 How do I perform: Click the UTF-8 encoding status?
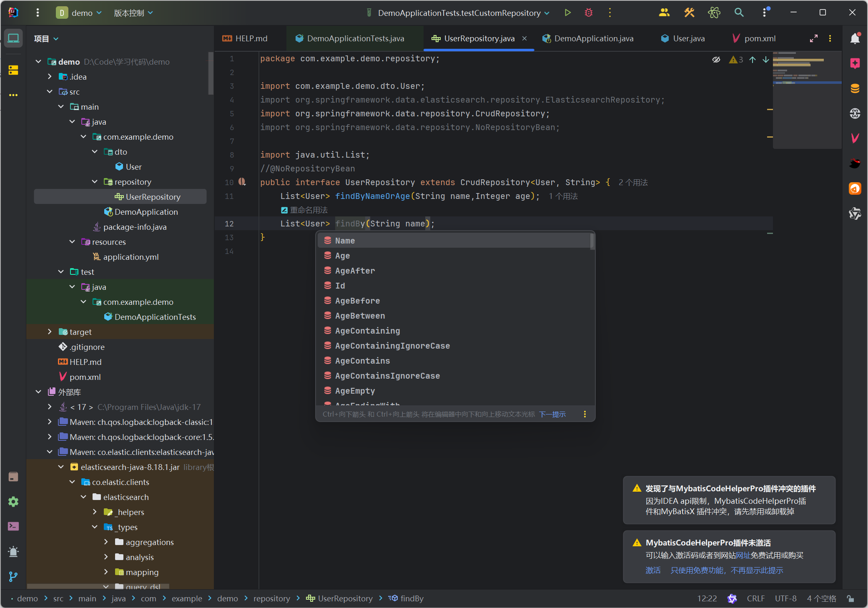point(785,598)
